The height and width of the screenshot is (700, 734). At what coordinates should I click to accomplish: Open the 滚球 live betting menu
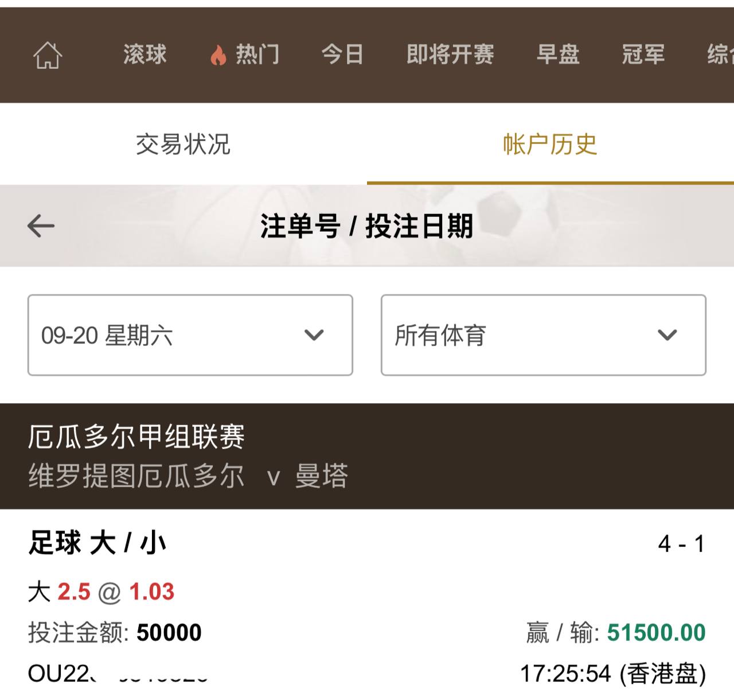coord(145,55)
